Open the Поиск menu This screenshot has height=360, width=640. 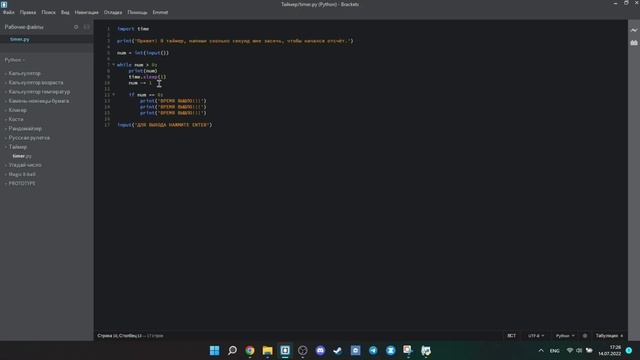click(49, 12)
